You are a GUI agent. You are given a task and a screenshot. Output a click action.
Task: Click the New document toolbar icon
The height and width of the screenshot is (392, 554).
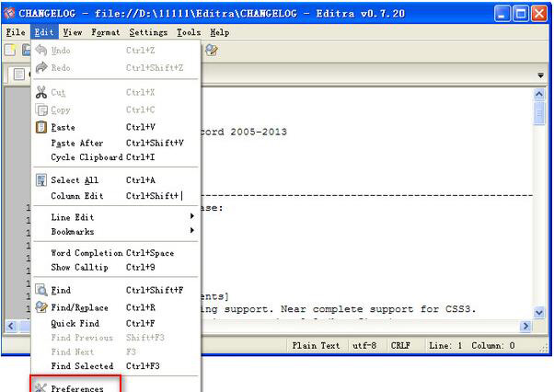click(x=10, y=50)
